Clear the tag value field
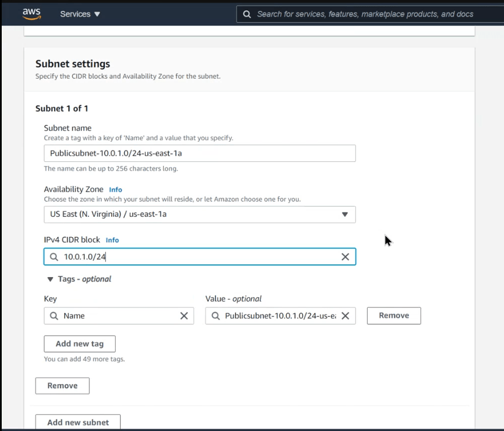This screenshot has width=504, height=431. [x=345, y=316]
